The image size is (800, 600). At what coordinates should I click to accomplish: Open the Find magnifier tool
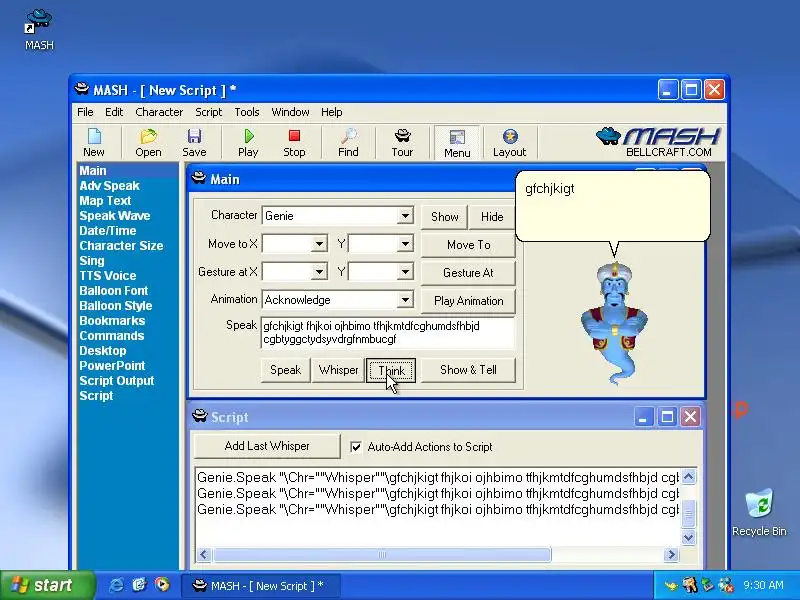(348, 143)
